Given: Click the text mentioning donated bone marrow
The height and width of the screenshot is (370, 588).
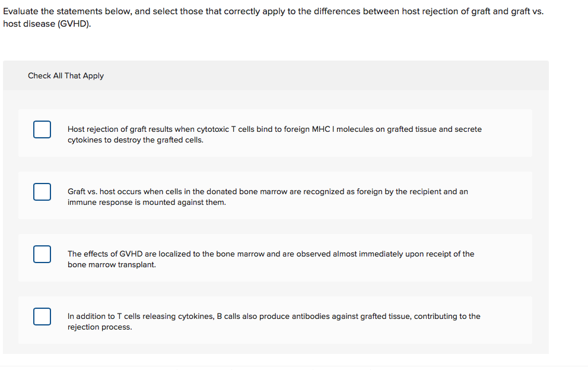Looking at the screenshot, I should click(x=268, y=197).
